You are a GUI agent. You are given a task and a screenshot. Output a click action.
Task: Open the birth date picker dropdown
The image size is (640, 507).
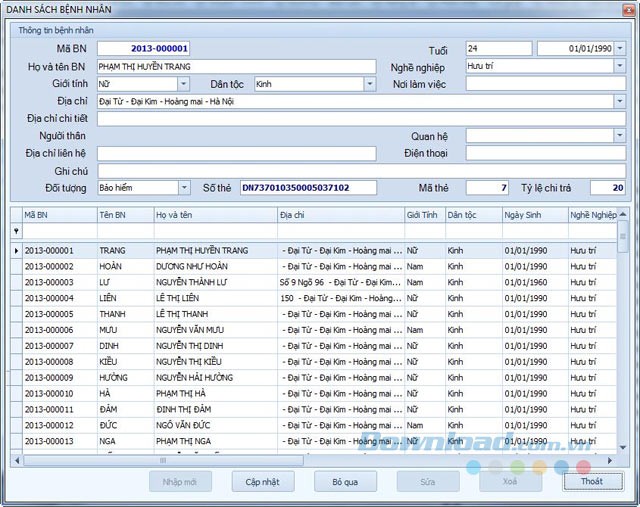point(620,48)
